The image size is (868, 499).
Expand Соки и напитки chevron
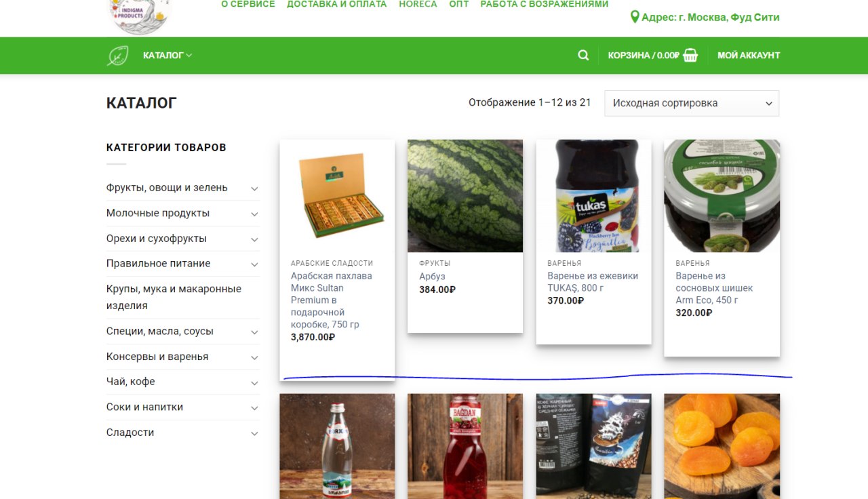point(254,408)
